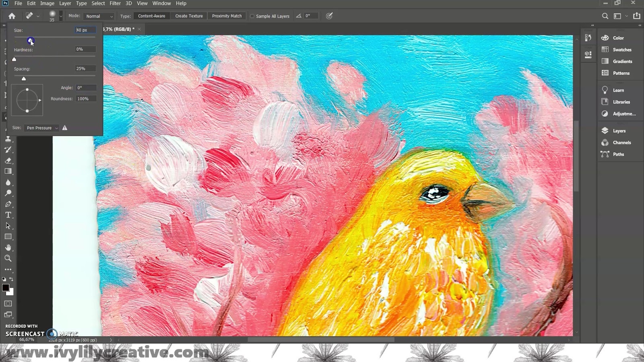The image size is (644, 362).
Task: Toggle Quick Mask mode icon
Action: click(x=8, y=304)
